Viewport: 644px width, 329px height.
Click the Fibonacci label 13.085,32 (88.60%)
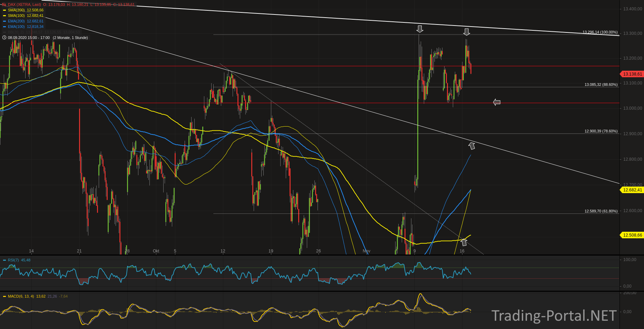click(601, 84)
